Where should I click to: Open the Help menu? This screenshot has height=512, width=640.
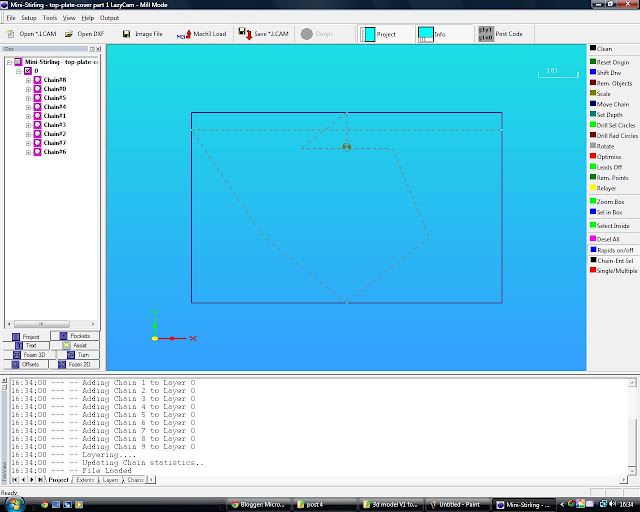[87, 18]
